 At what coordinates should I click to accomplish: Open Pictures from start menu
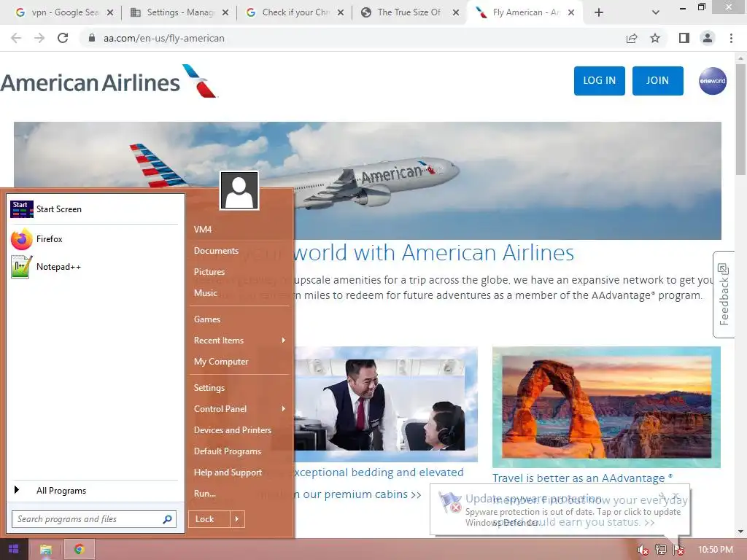click(209, 272)
